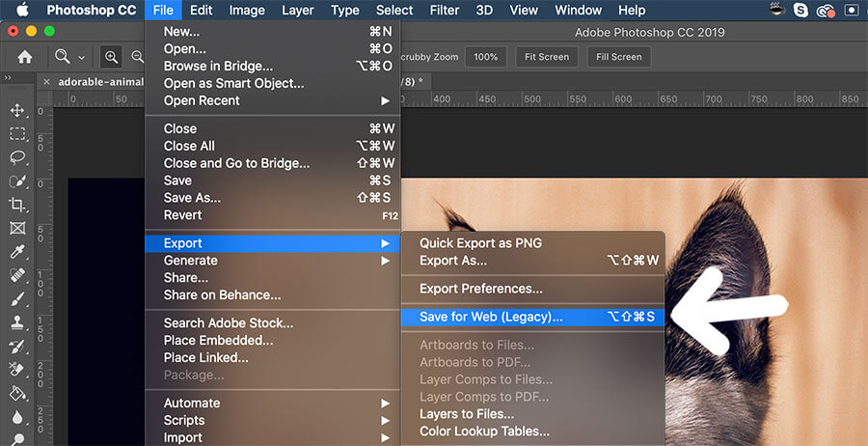Viewport: 868px width, 446px height.
Task: Open the Help menu
Action: pos(632,10)
